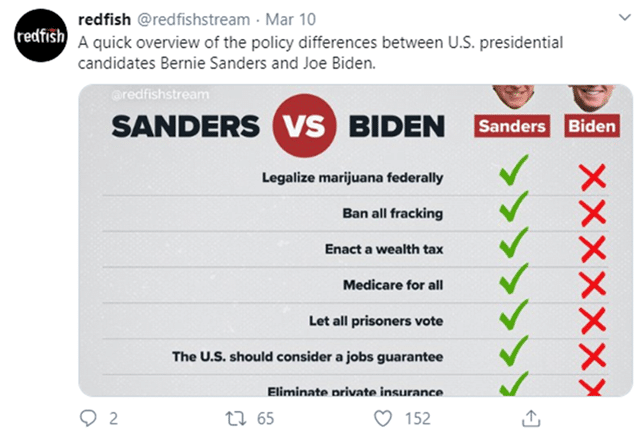This screenshot has width=644, height=433.
Task: Open the @redfishstream handle link
Action: click(193, 19)
